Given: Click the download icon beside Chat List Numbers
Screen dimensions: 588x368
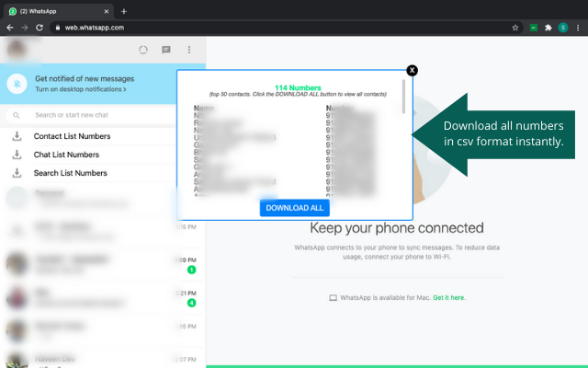Looking at the screenshot, I should 17,155.
